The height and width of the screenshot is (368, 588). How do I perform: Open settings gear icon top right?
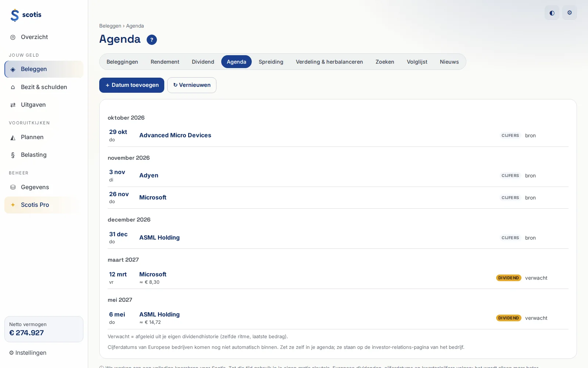[x=570, y=13]
